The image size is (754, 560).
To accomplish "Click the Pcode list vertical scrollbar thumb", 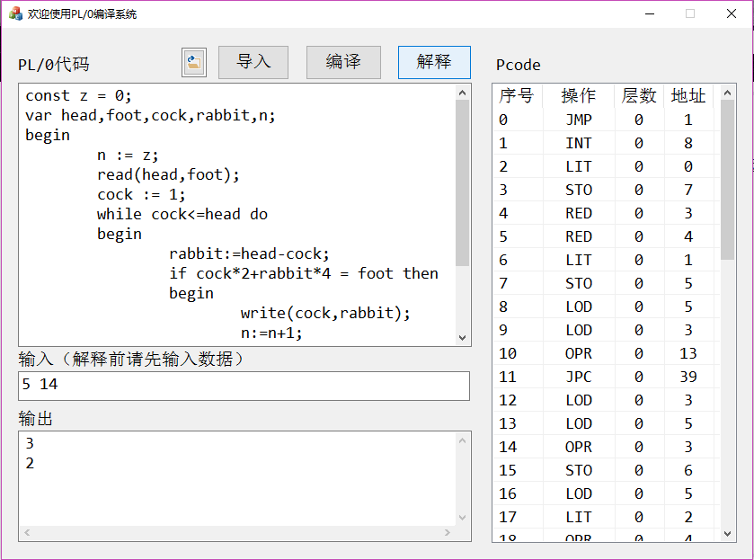I will (x=728, y=180).
